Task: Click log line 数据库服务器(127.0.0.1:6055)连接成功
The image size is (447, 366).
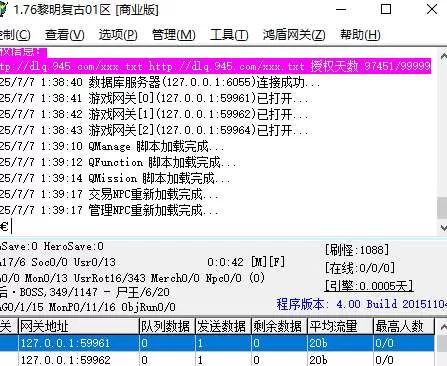Action: coord(160,82)
